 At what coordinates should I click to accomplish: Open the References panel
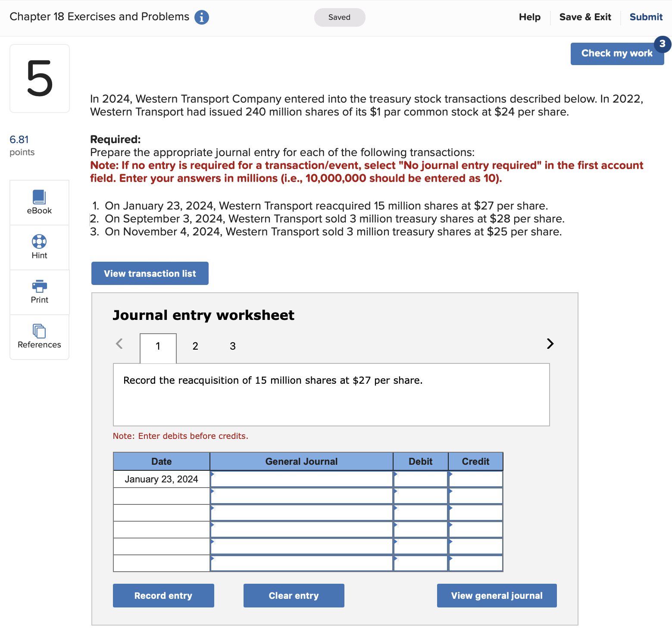(x=39, y=337)
